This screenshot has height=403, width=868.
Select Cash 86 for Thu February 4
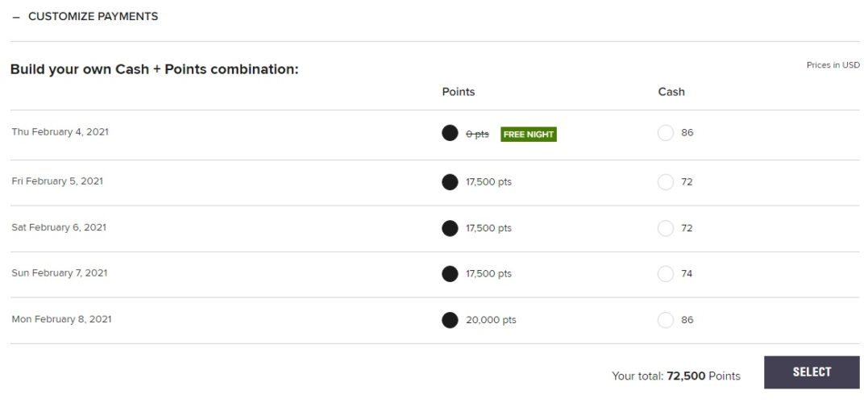tap(666, 133)
